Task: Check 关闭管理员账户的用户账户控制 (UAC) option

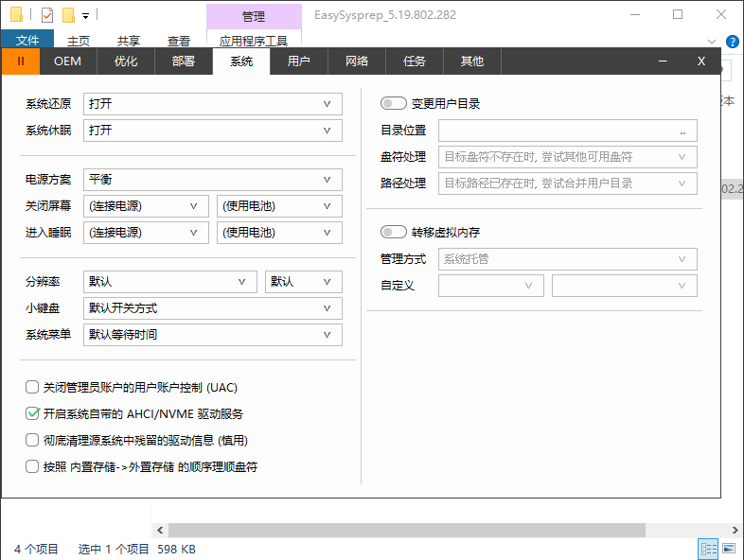Action: tap(33, 387)
